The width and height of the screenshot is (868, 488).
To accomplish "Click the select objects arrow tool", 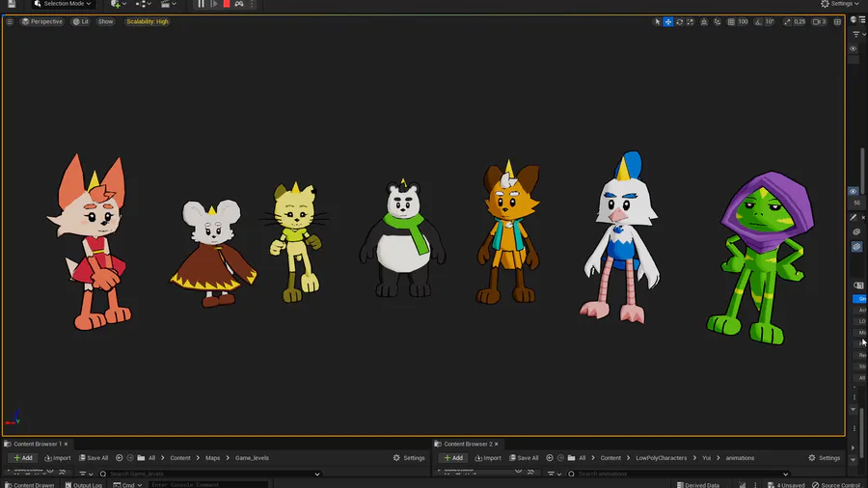I will 657,21.
